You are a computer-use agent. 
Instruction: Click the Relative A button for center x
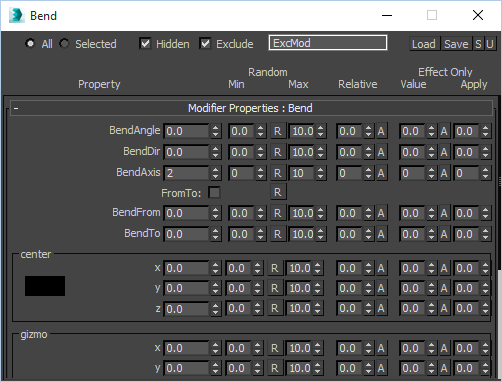pyautogui.click(x=381, y=268)
